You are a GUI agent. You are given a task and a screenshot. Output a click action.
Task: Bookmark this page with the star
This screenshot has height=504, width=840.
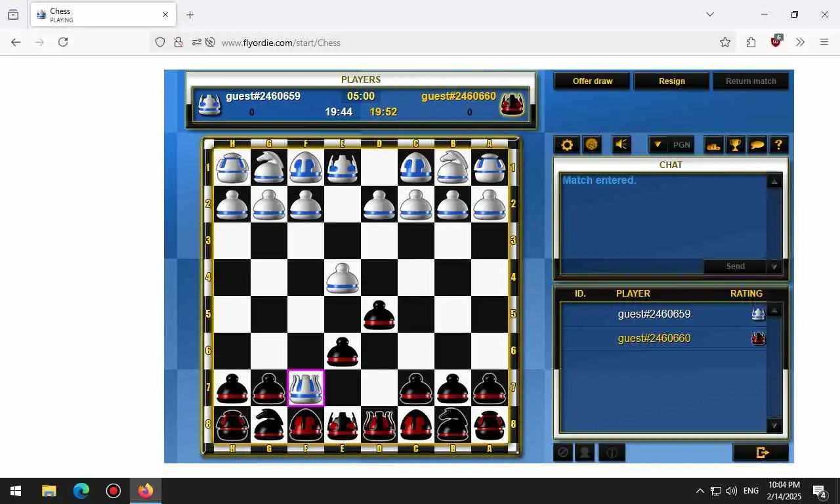[x=725, y=42]
